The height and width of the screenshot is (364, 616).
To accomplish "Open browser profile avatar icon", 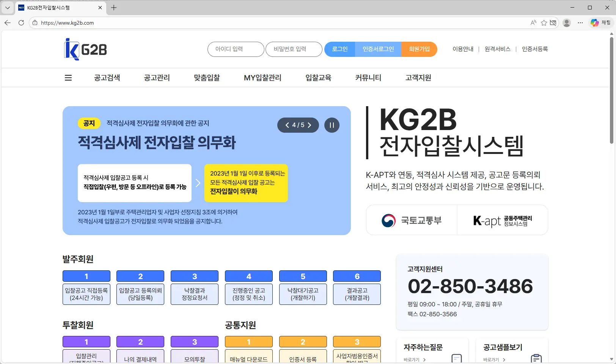I will point(567,23).
